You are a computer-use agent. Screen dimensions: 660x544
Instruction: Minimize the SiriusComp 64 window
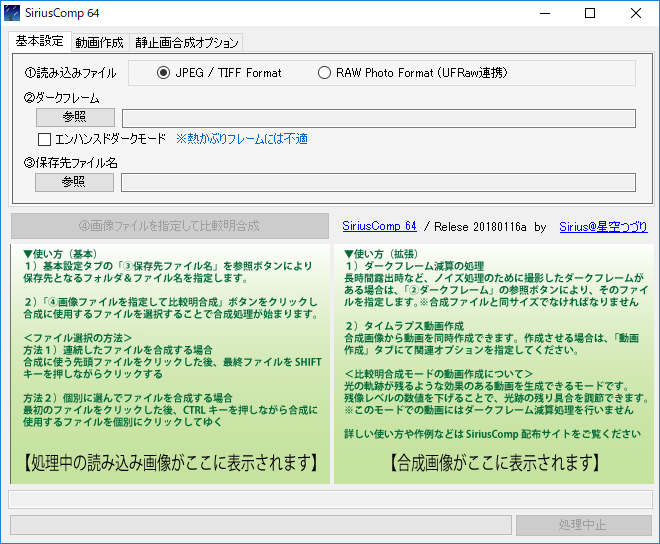tap(544, 14)
